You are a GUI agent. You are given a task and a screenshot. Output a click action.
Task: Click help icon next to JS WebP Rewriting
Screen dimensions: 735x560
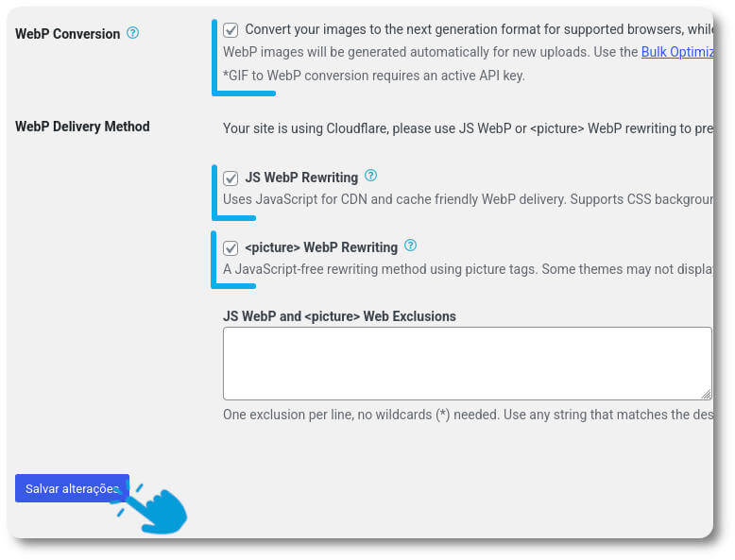(x=370, y=176)
